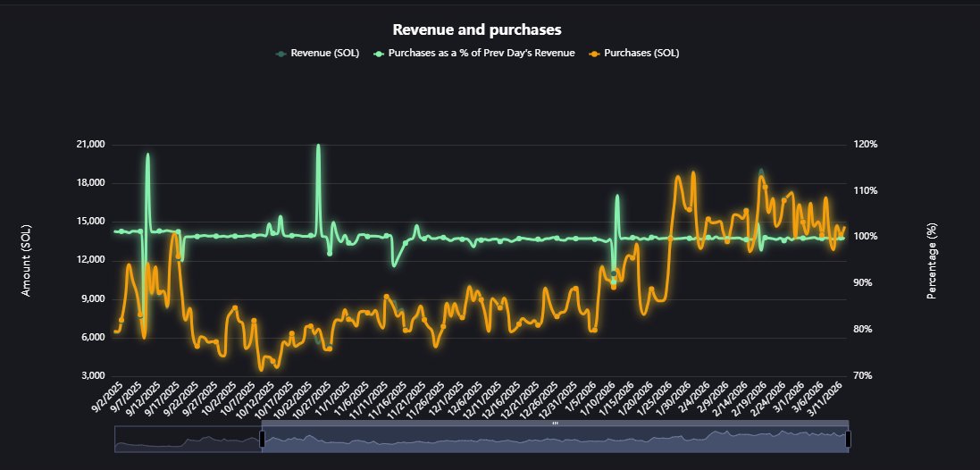Click the green spike peak near 9/12/2025
This screenshot has height=470, width=980.
coord(147,155)
